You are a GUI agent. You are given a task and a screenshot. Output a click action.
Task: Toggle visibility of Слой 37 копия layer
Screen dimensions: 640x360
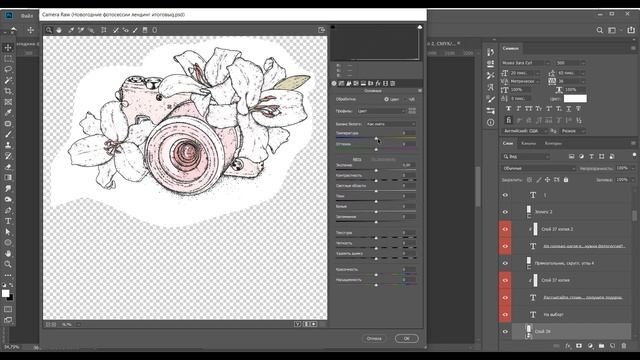(505, 280)
